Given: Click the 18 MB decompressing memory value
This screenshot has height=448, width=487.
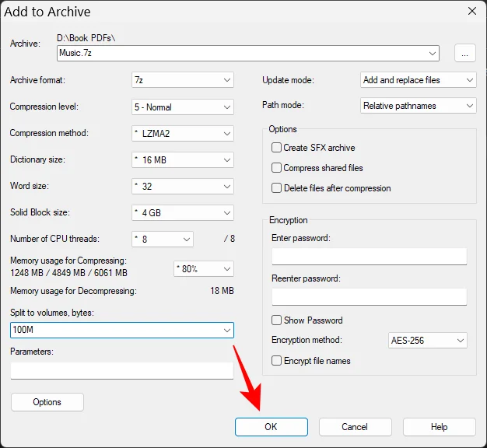Looking at the screenshot, I should coord(222,291).
